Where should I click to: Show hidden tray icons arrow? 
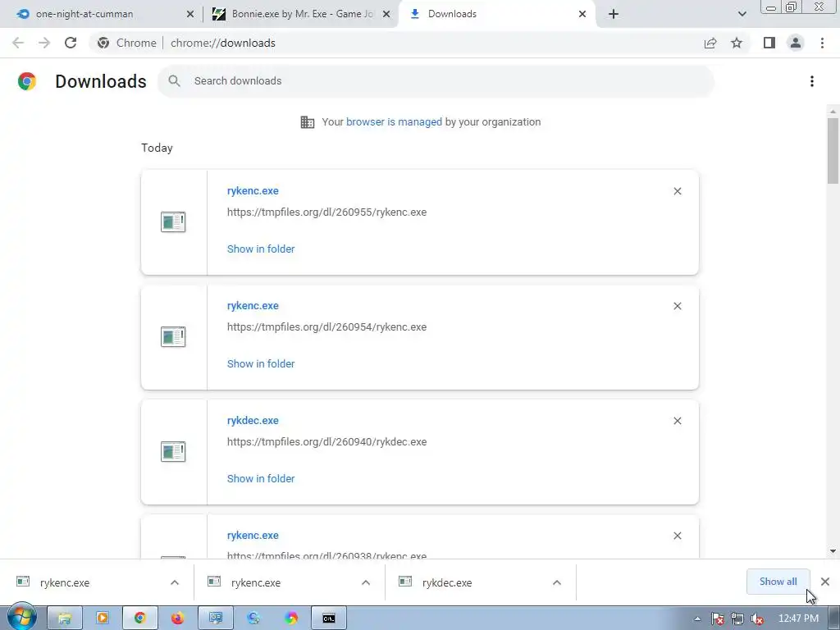[x=697, y=619]
